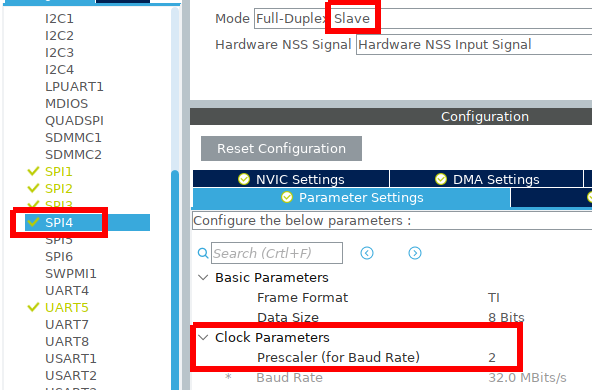The image size is (592, 390).
Task: Click the Prescaler value 2
Action: [492, 357]
